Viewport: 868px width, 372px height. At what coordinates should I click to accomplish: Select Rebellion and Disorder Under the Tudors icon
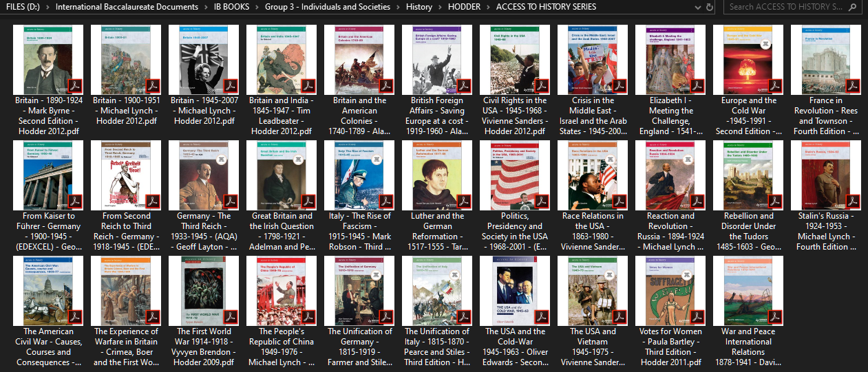[x=748, y=175]
